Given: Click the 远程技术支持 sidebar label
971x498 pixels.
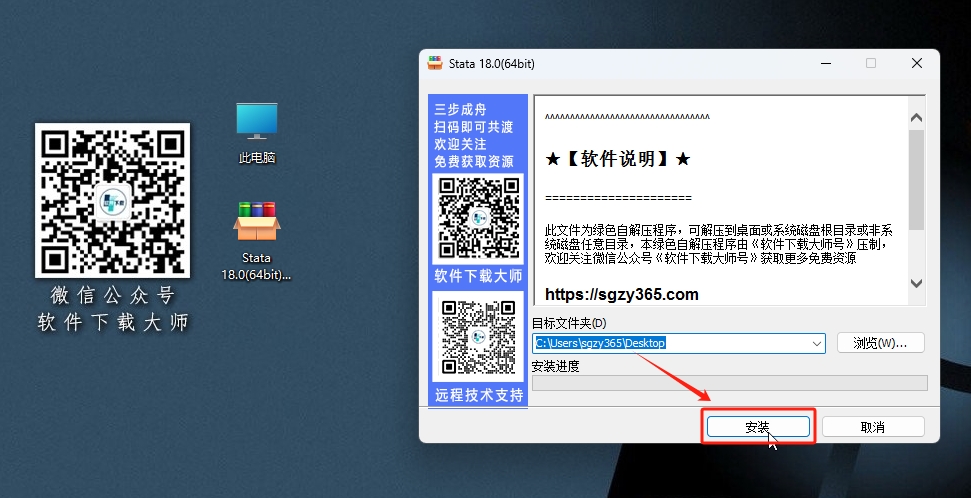Looking at the screenshot, I should click(479, 395).
